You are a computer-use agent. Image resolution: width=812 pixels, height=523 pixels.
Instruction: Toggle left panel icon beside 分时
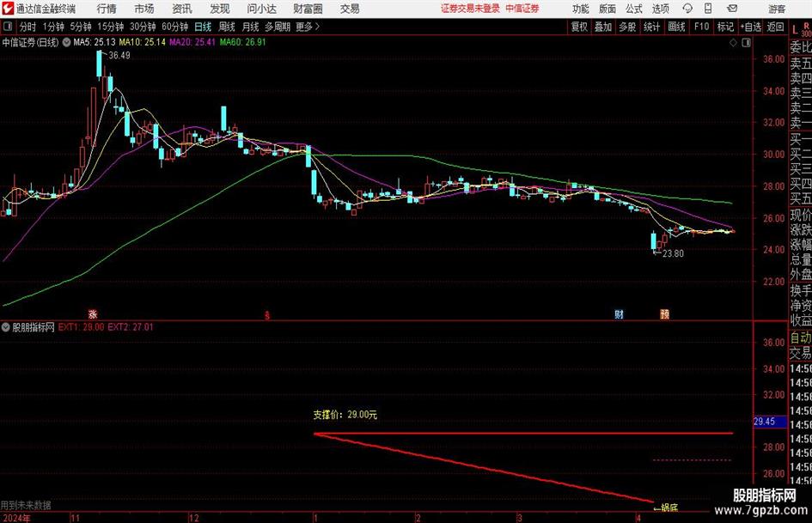(x=8, y=27)
